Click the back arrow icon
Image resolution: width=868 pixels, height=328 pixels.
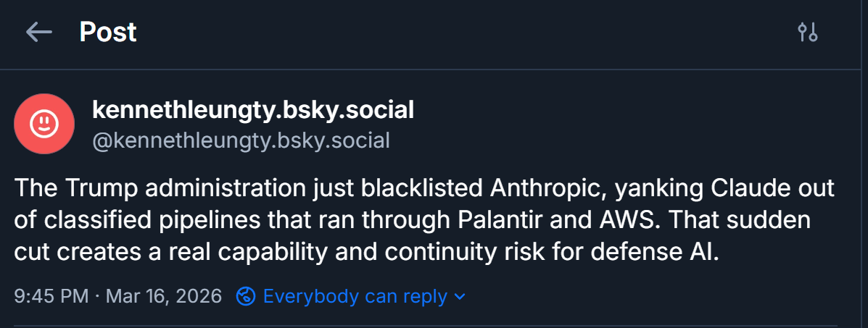38,32
